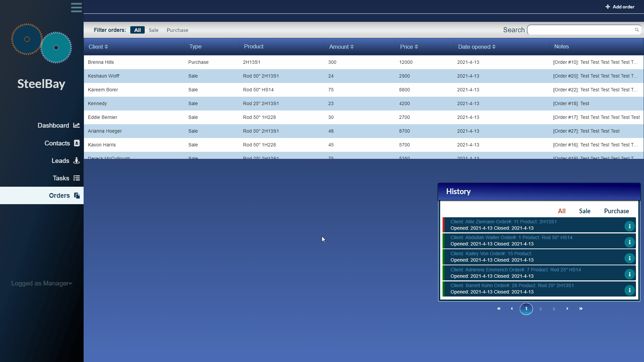Open the Dashboard chart icon
The width and height of the screenshot is (644, 362).
[77, 125]
